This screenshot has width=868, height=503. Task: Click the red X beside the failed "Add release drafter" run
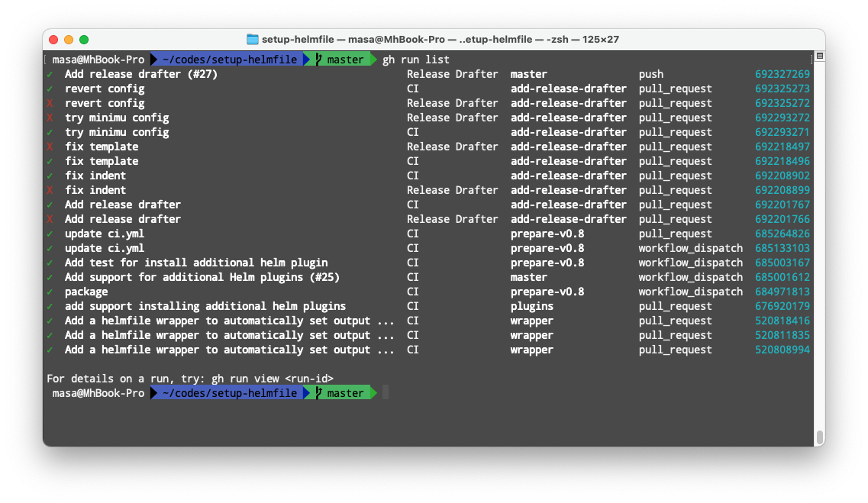point(51,219)
